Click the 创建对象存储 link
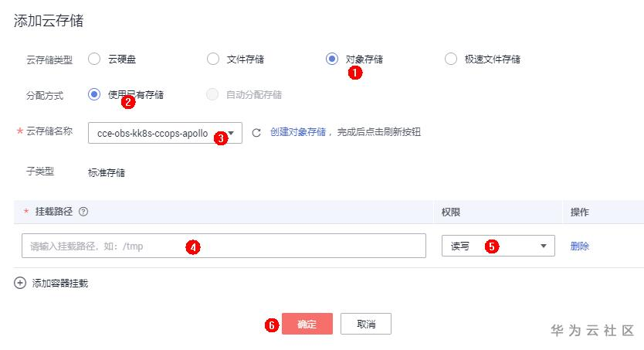Viewport: 644px width, 350px height. (298, 132)
